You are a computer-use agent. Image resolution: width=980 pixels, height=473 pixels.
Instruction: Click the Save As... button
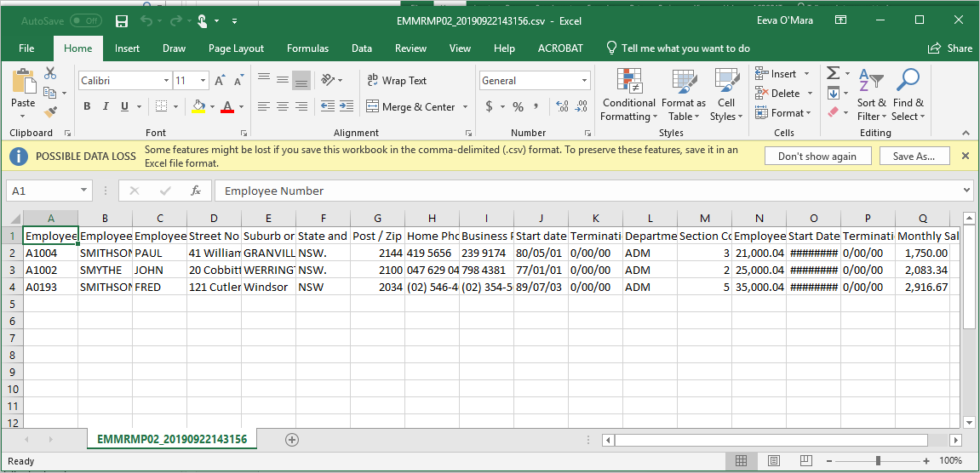[x=914, y=157]
